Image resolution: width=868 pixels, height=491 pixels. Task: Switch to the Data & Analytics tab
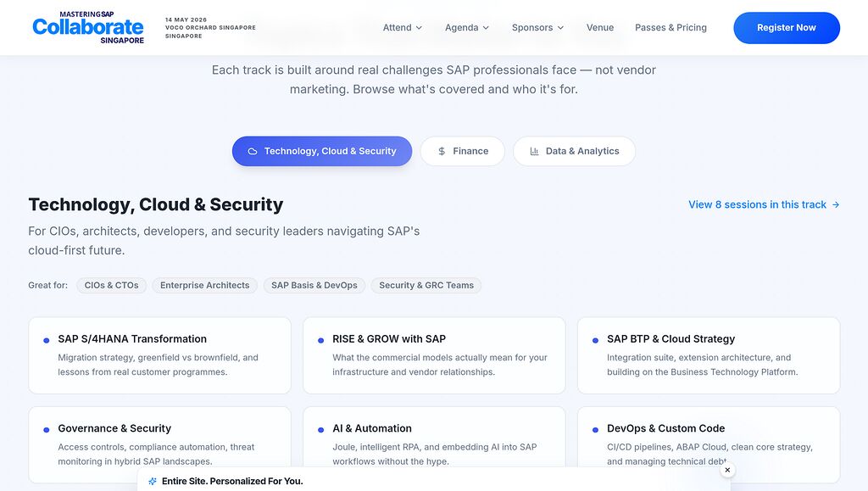[x=575, y=151]
